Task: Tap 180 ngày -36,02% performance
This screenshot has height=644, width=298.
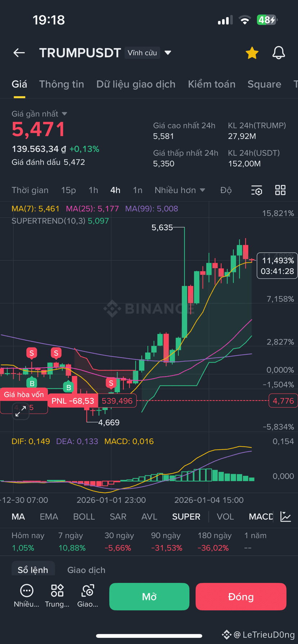Action: tap(215, 542)
